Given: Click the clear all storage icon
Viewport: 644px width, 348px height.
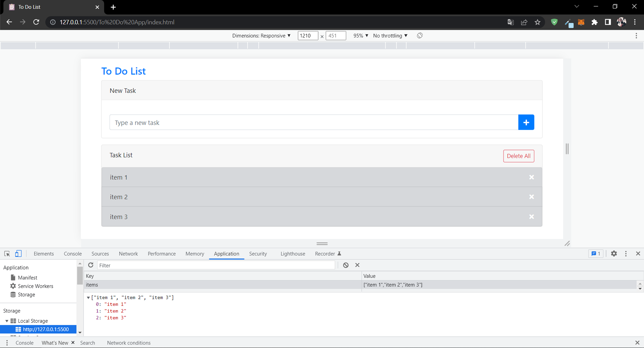Looking at the screenshot, I should point(346,265).
